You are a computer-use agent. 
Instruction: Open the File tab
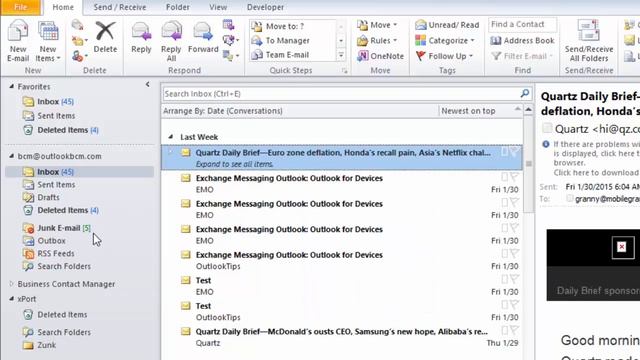click(20, 7)
